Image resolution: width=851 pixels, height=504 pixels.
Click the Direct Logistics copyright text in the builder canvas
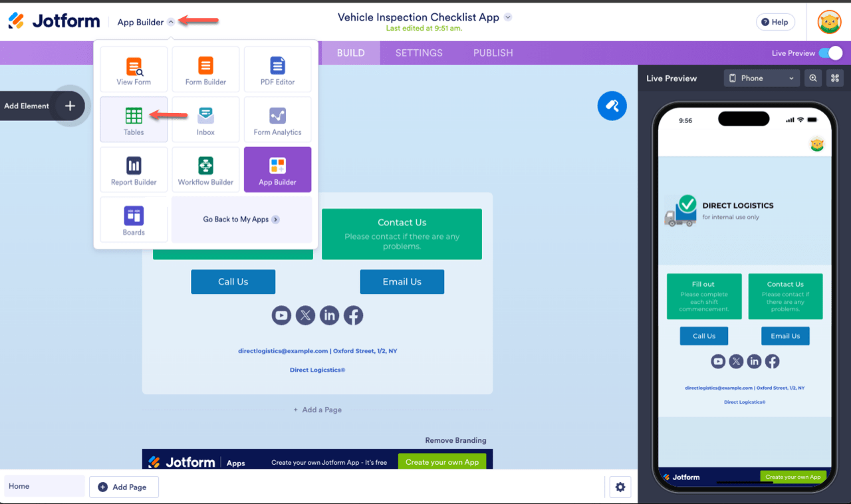(x=317, y=370)
